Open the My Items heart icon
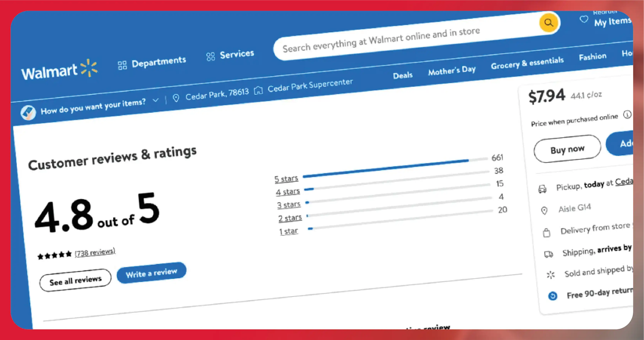Viewport: 644px width, 340px height. point(584,19)
